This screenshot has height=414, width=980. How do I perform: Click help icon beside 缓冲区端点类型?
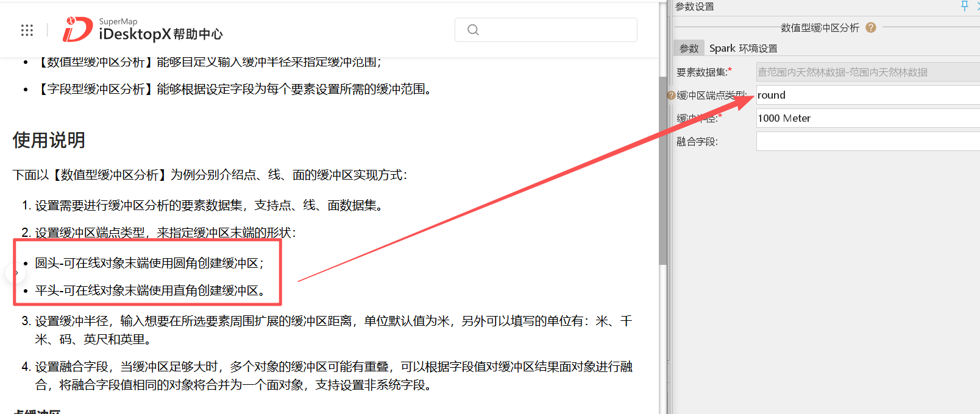671,96
